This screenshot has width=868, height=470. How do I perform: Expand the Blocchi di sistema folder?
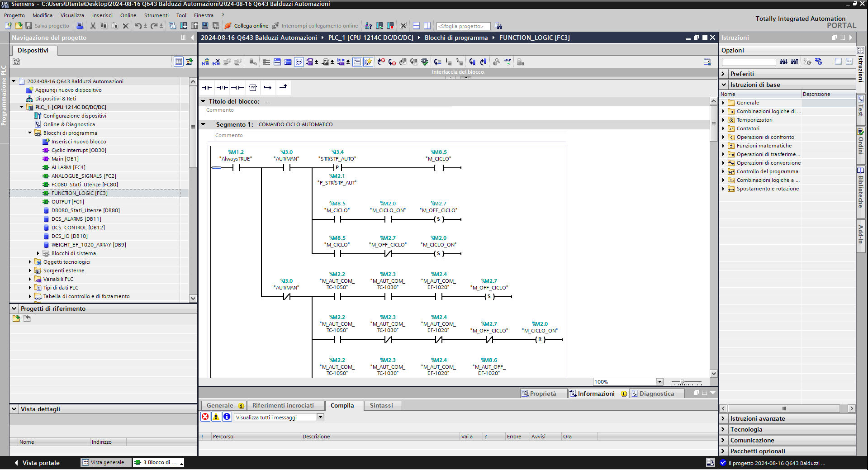(x=38, y=253)
